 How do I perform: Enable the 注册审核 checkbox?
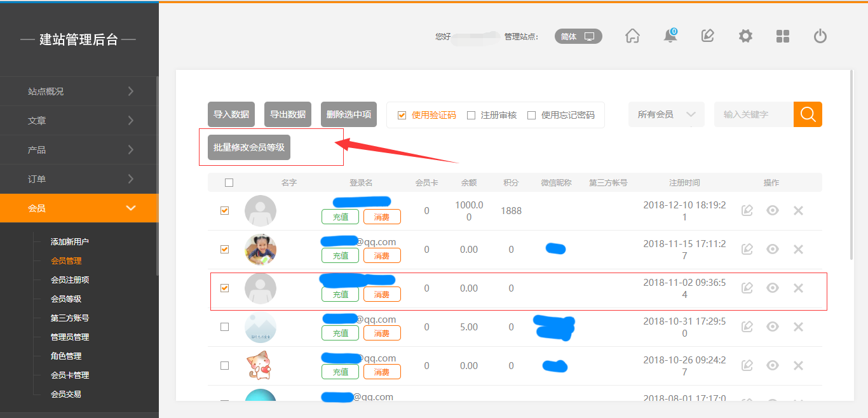point(471,115)
